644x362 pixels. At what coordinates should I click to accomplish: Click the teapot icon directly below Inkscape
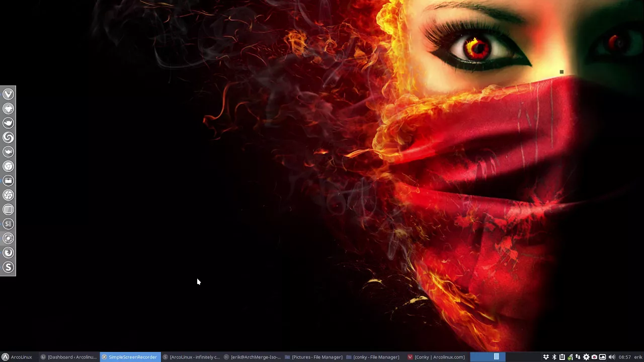(8, 123)
